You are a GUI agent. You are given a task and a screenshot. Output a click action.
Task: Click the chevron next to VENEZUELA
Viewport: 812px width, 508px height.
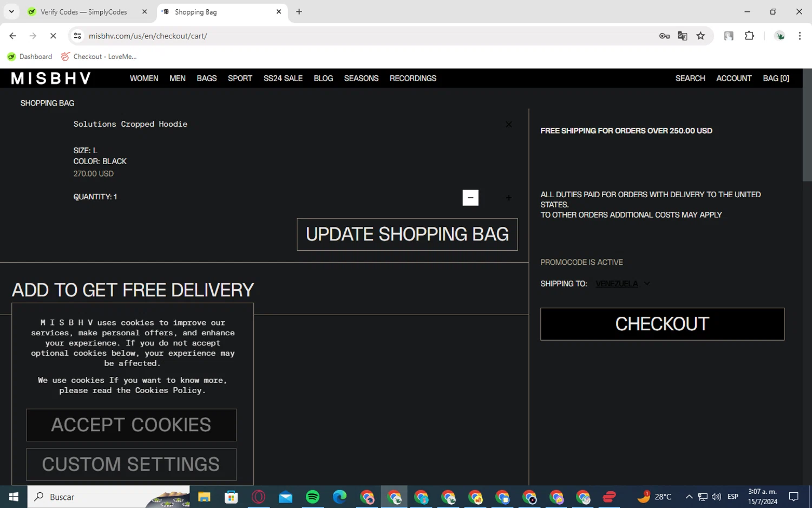[x=647, y=283]
